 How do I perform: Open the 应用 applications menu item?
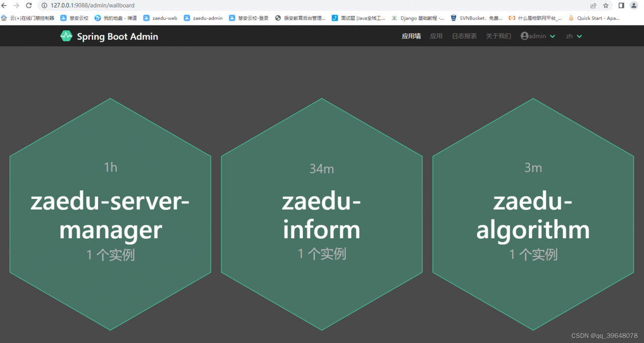click(436, 36)
